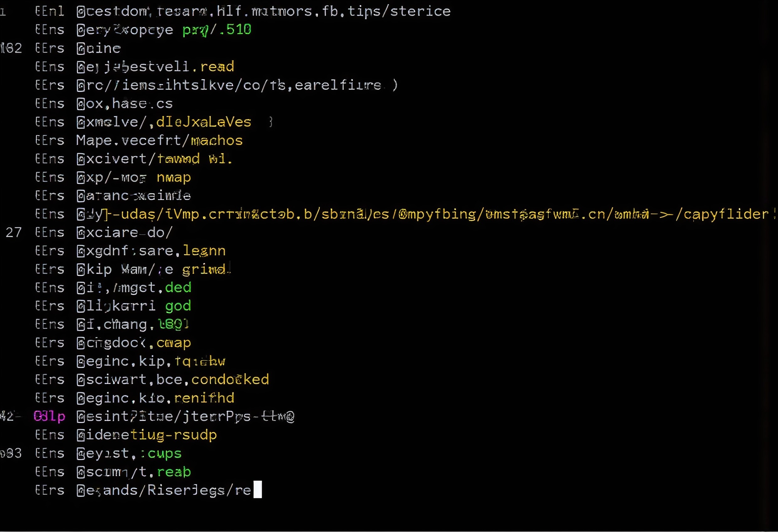Click the line number "27"
This screenshot has width=778, height=532.
point(14,232)
